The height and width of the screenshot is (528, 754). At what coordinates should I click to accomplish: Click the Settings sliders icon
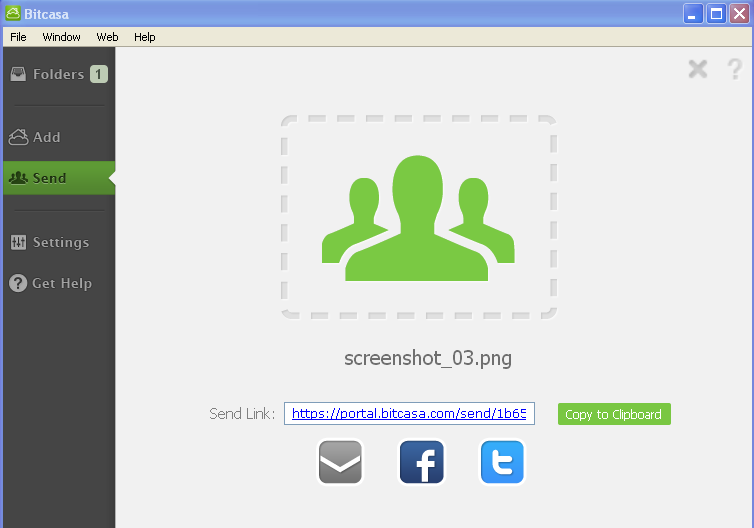tap(18, 242)
